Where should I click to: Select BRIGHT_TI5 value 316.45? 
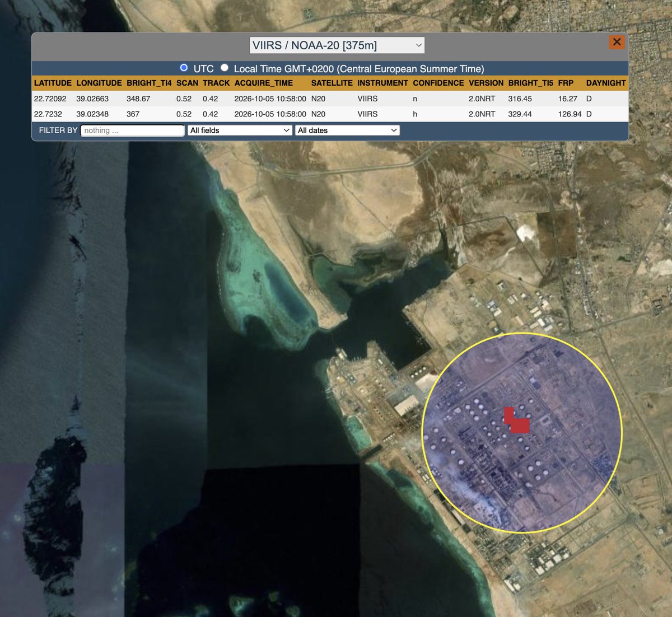(x=520, y=99)
